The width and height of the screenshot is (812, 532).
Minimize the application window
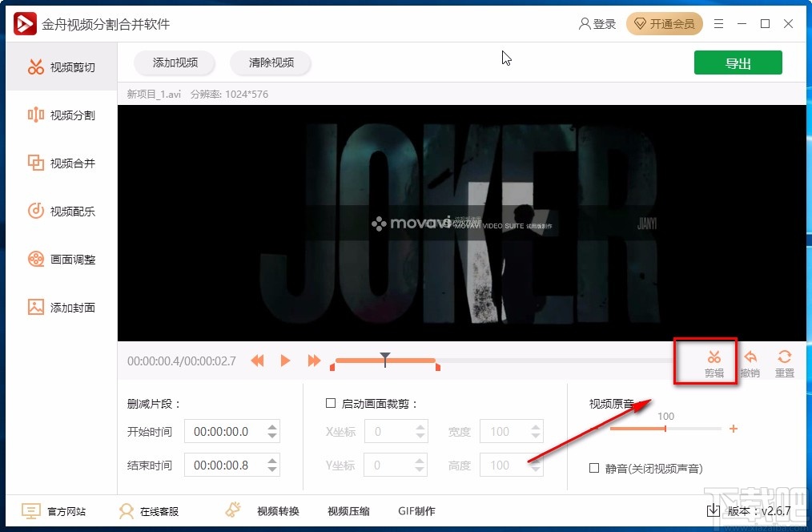pyautogui.click(x=742, y=24)
